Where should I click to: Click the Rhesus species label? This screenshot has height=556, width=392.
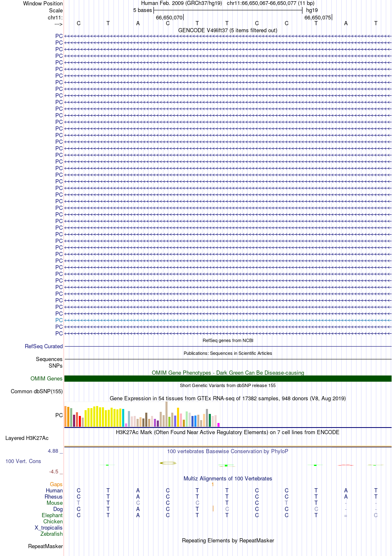click(54, 497)
